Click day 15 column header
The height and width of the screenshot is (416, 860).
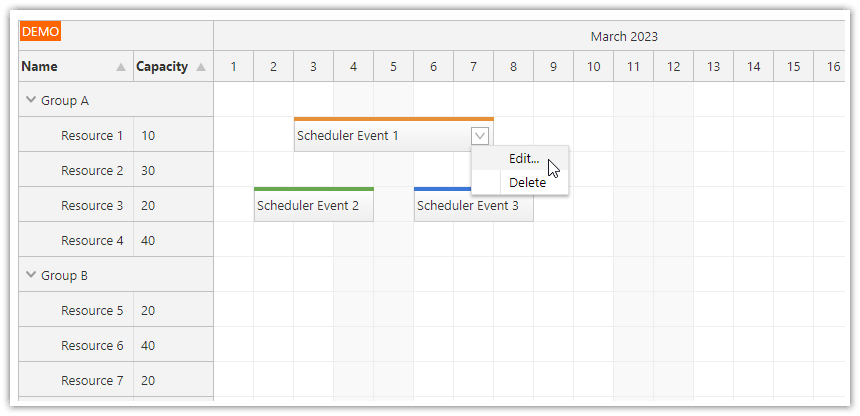(793, 67)
